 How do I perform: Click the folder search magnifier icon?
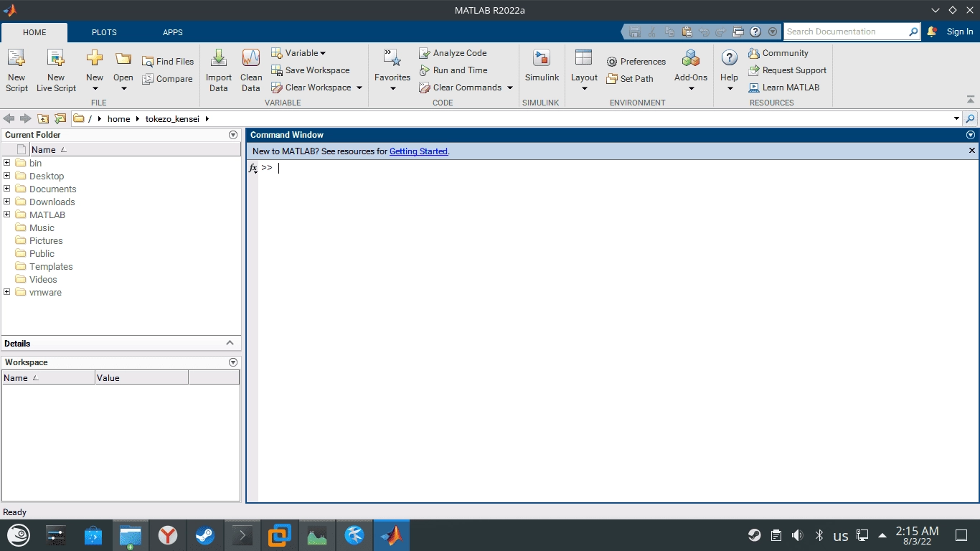[971, 118]
